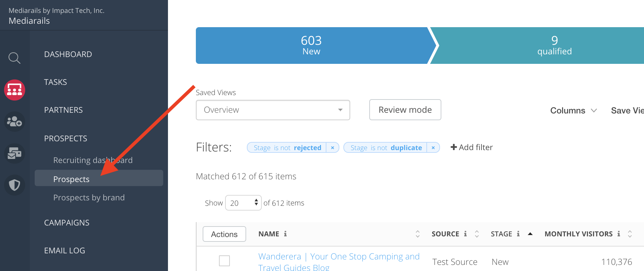644x271 pixels.
Task: Remove the 'Stage is not duplicate' filter
Action: tap(433, 148)
